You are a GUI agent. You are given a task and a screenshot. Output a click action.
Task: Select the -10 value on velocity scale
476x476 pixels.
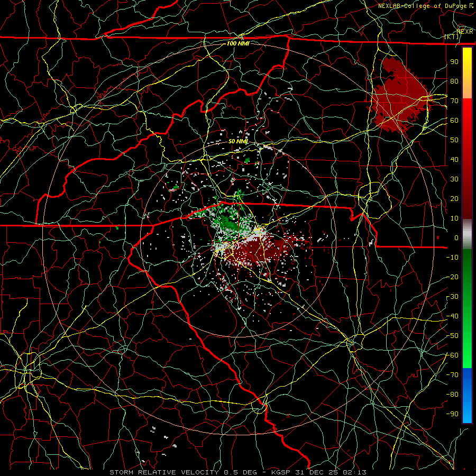point(452,258)
